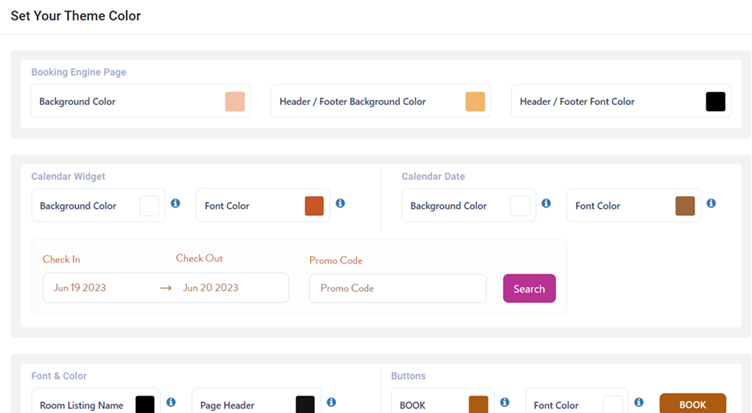Click the orange BOOK preview button

pyautogui.click(x=692, y=404)
